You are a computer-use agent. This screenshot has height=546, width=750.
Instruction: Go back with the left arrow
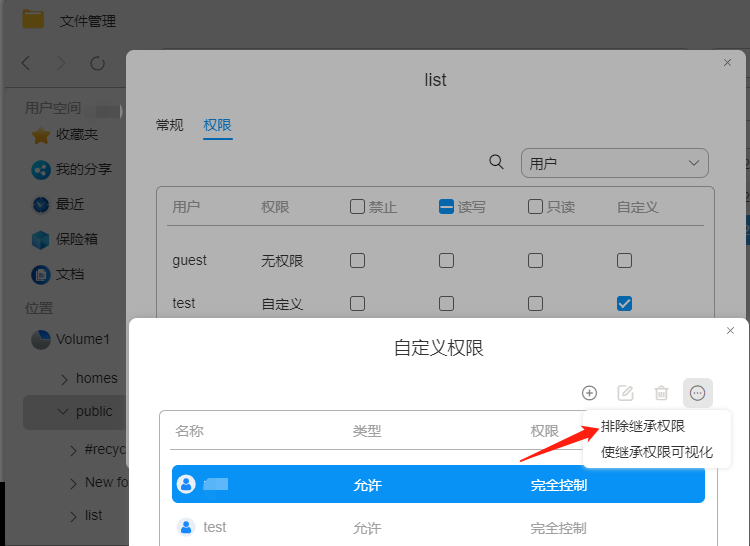coord(26,63)
